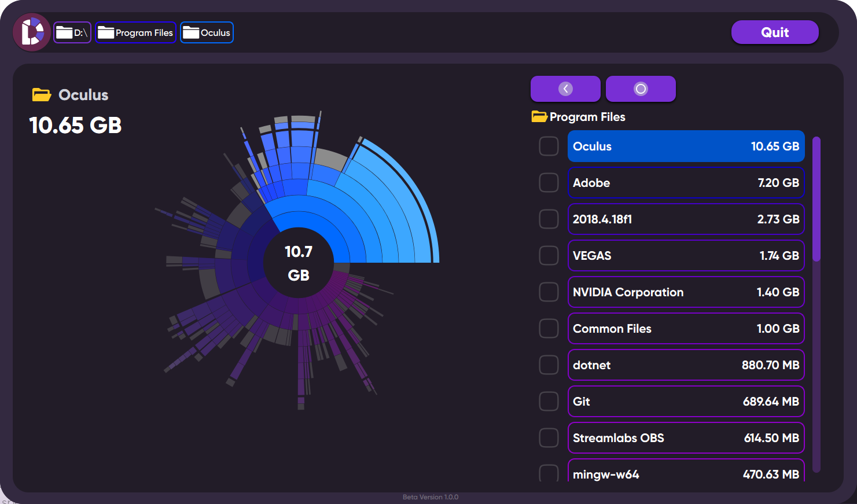Screen dimensions: 857x504
Task: Select the NVIDIA Corporation row
Action: click(686, 292)
